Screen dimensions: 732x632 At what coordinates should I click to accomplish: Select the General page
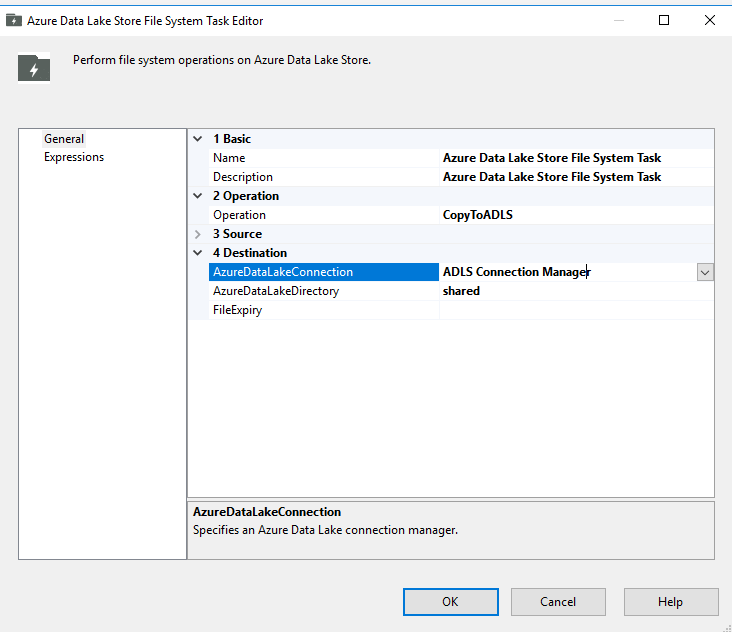pos(64,139)
